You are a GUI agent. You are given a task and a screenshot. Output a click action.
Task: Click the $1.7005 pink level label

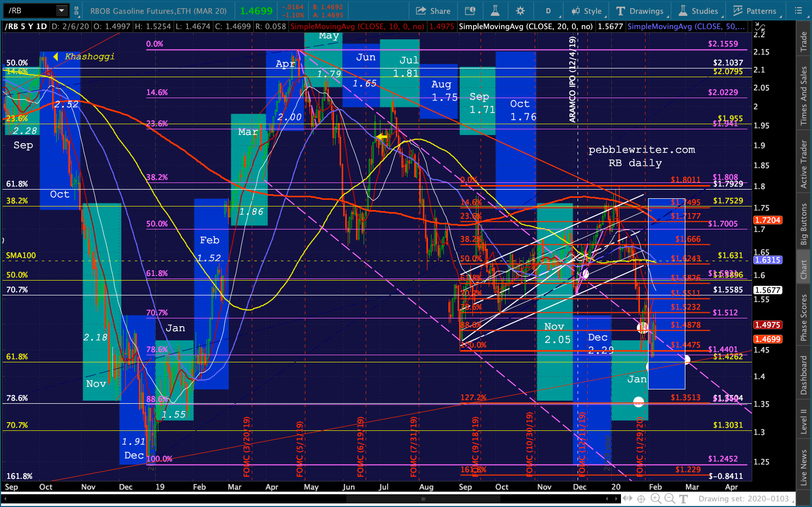(x=723, y=224)
